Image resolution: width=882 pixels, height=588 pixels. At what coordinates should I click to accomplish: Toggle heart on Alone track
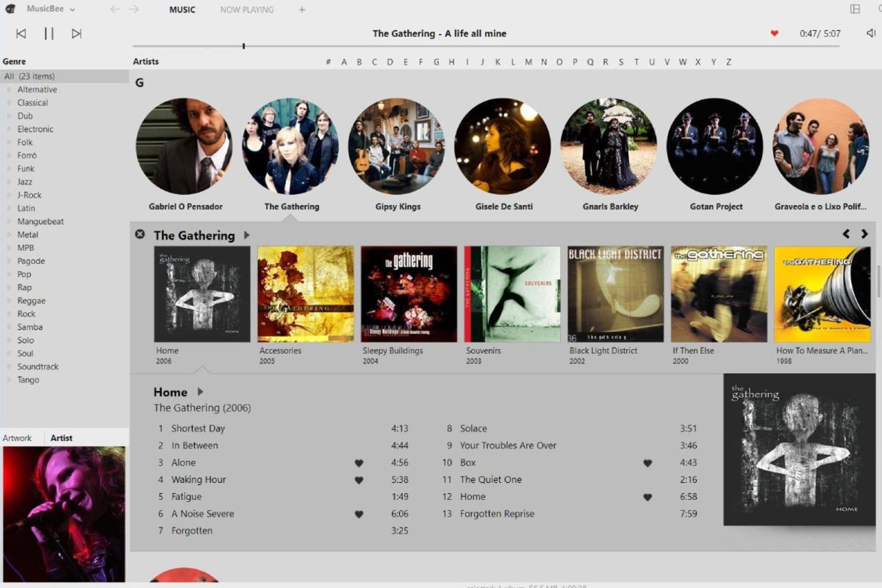(359, 463)
